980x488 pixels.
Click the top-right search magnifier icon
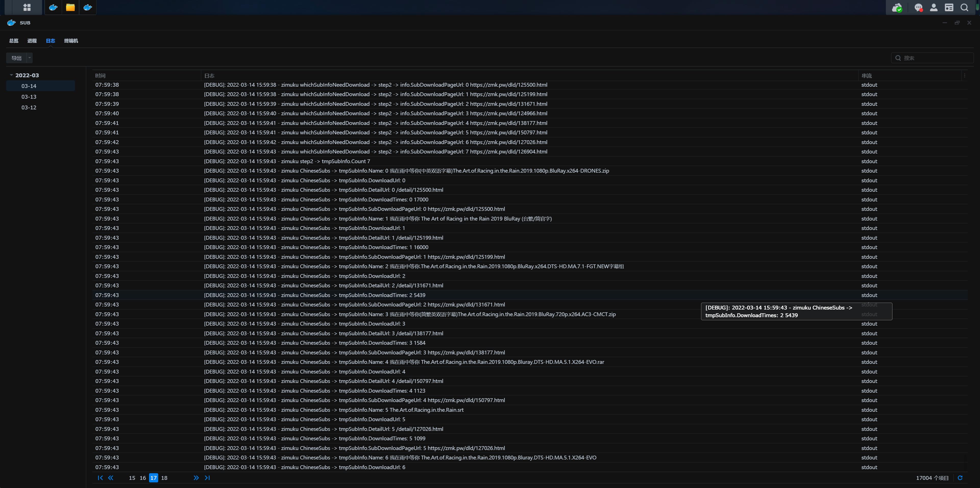pyautogui.click(x=964, y=8)
